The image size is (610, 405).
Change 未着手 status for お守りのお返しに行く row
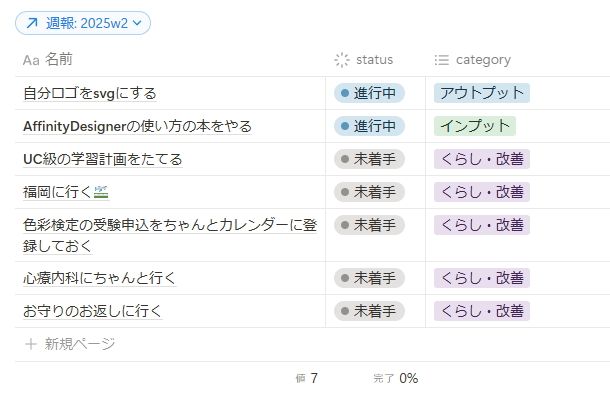[x=369, y=311]
